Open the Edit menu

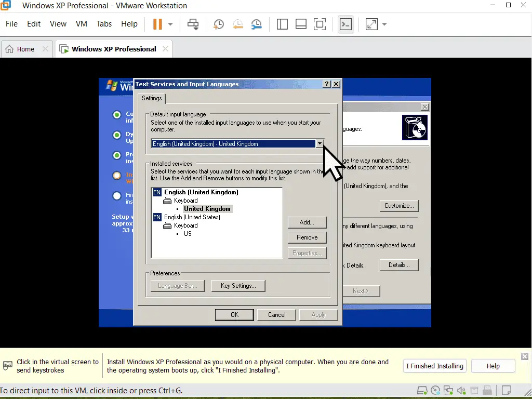(x=34, y=24)
